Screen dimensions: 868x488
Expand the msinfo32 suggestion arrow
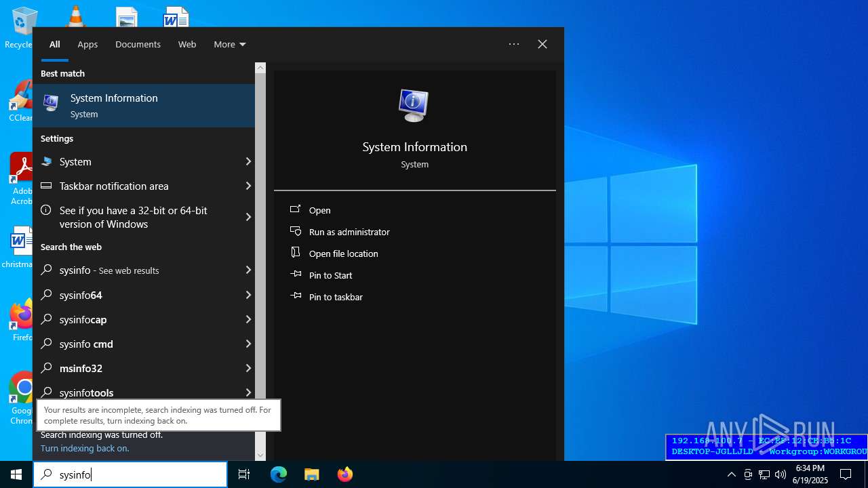248,368
